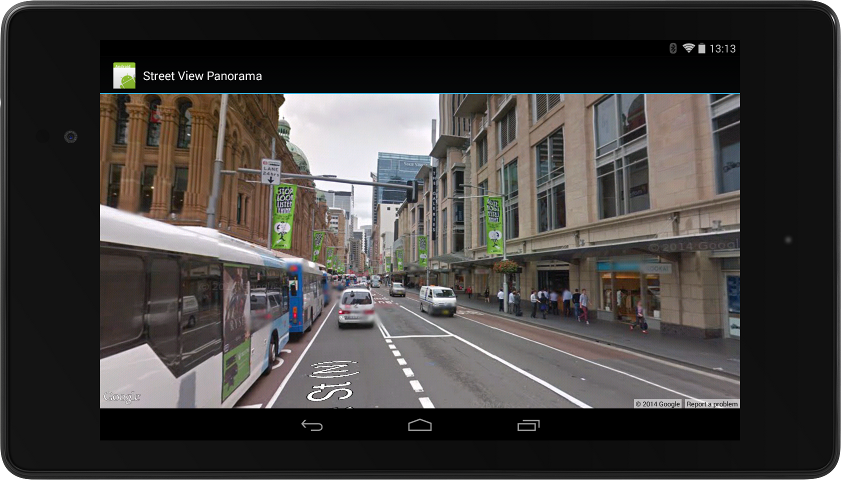Tap the 13:13 clock in status bar
Image resolution: width=841 pixels, height=480 pixels.
tap(722, 49)
